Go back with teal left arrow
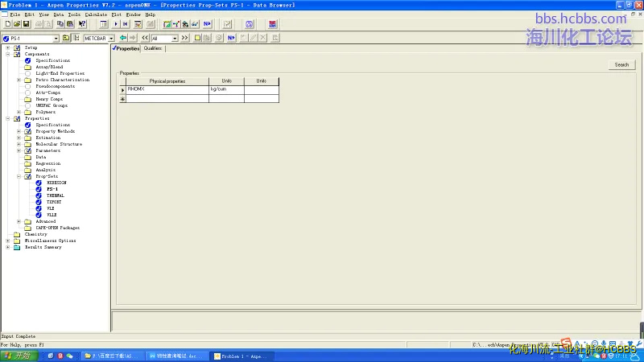644x362 pixels. pyautogui.click(x=123, y=38)
